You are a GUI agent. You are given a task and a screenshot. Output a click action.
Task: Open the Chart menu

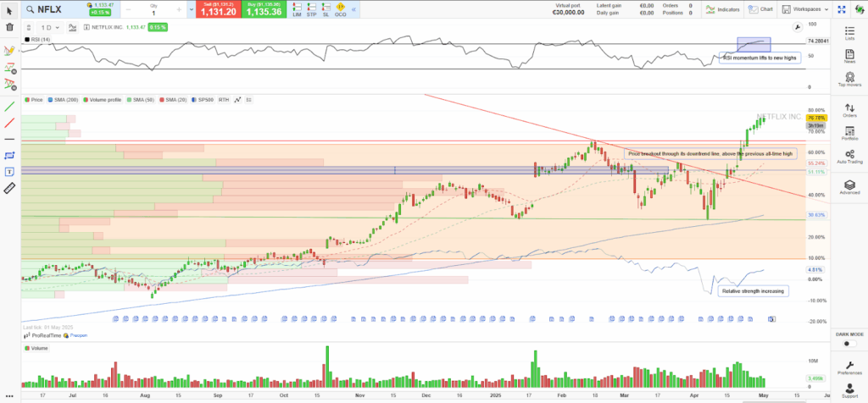pyautogui.click(x=762, y=9)
